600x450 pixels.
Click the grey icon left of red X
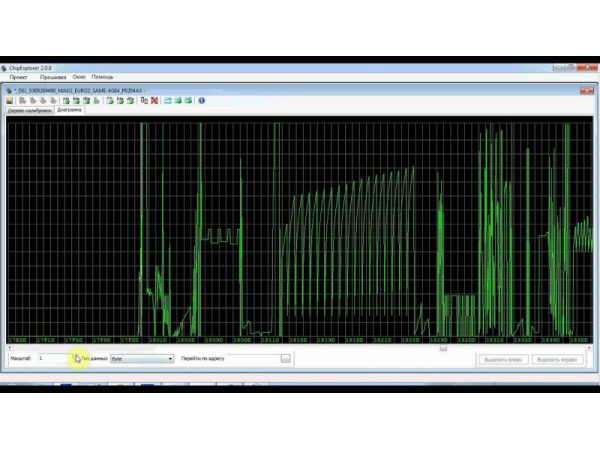click(x=144, y=101)
